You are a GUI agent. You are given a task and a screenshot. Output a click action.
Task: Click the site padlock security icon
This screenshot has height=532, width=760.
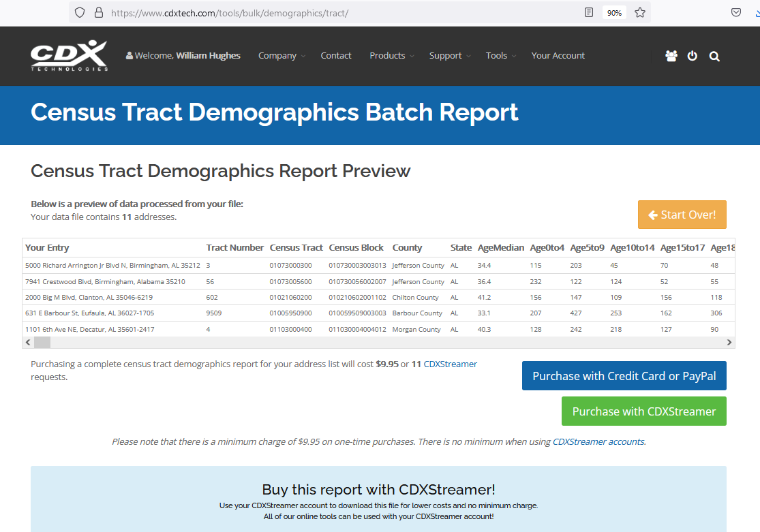click(99, 12)
